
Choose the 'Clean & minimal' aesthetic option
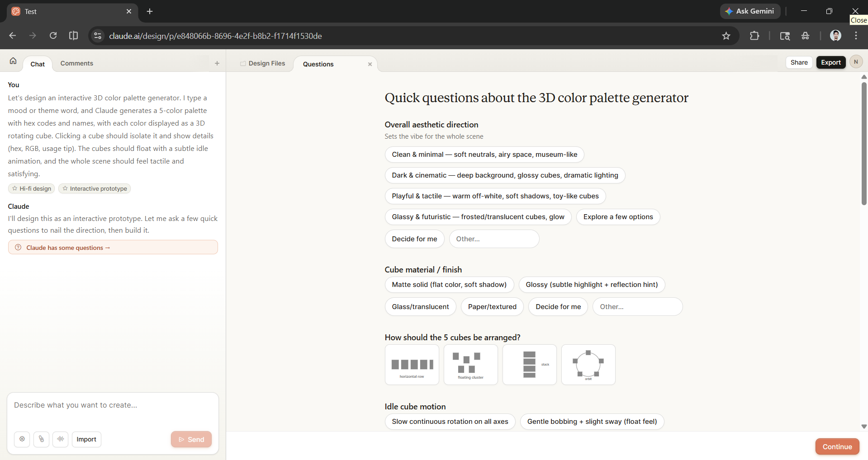click(x=484, y=155)
